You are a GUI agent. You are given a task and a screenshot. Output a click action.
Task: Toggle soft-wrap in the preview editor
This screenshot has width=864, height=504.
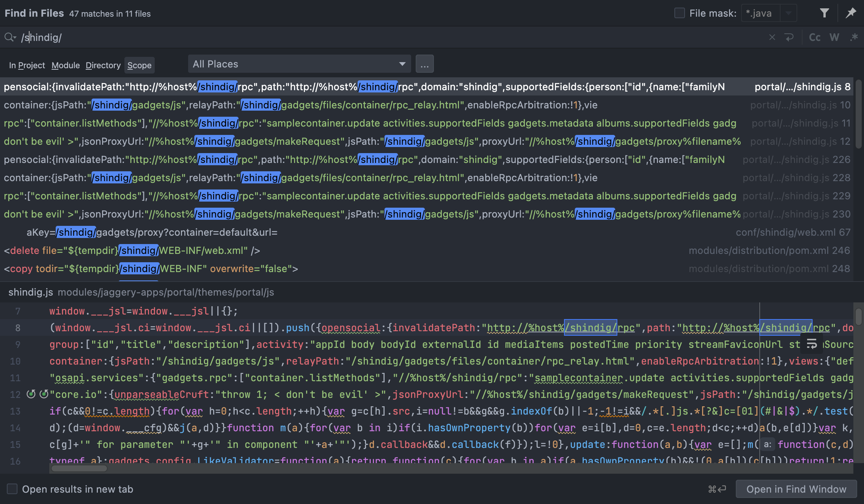point(811,344)
